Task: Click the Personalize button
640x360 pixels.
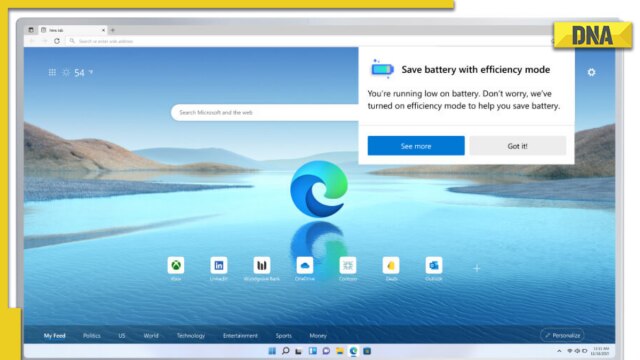Action: coord(562,335)
